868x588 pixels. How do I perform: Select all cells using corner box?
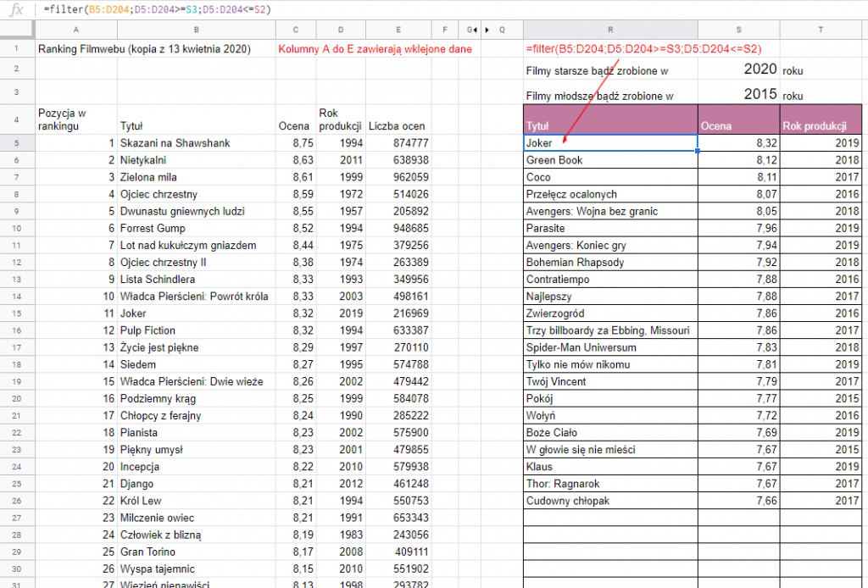[17, 30]
